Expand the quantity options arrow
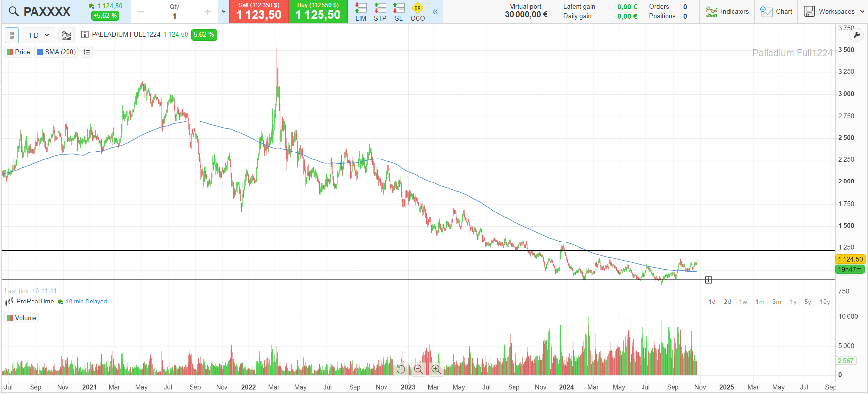This screenshot has height=394, width=868. pos(223,12)
